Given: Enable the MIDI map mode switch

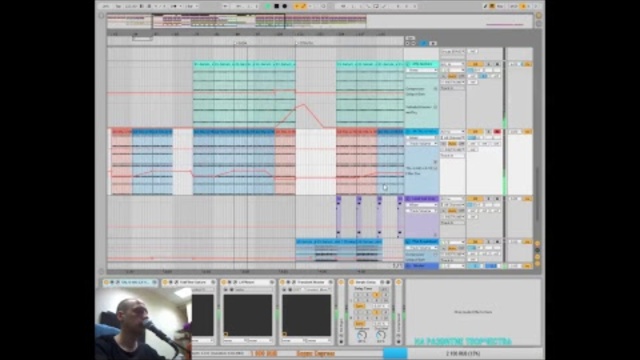Looking at the screenshot, I should click(514, 6).
